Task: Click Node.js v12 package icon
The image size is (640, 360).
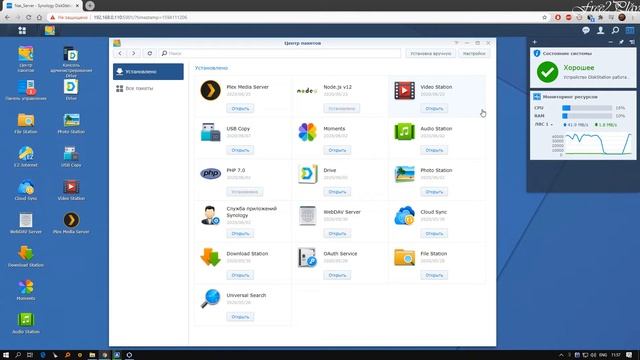Action: pyautogui.click(x=307, y=90)
